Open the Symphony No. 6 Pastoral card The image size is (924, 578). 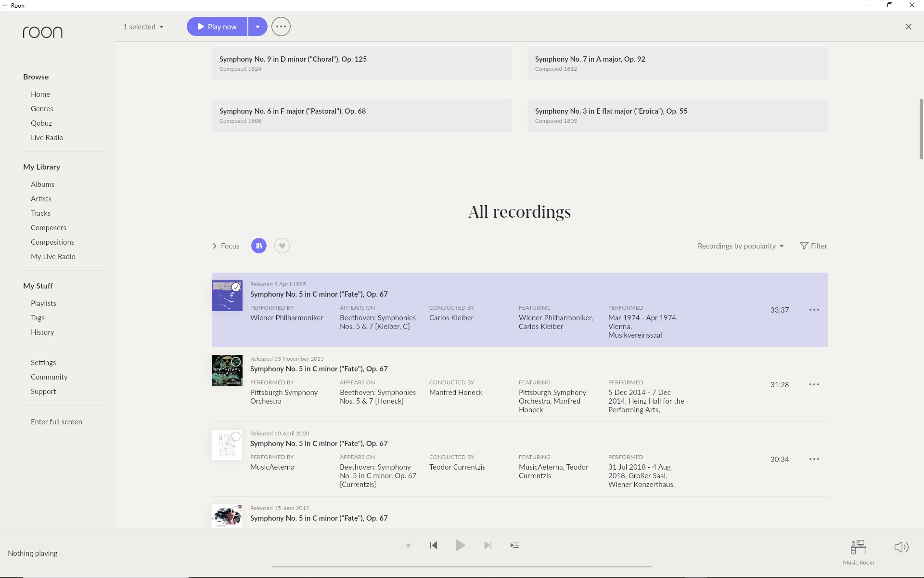[x=362, y=115]
